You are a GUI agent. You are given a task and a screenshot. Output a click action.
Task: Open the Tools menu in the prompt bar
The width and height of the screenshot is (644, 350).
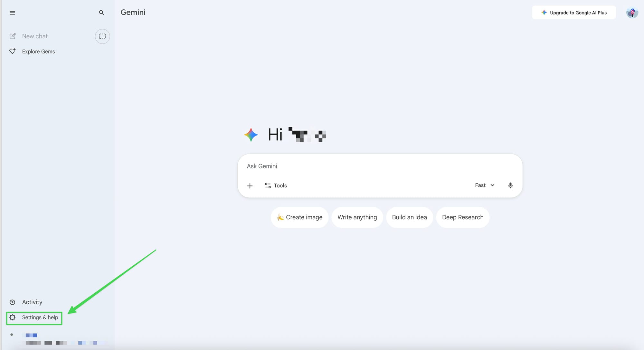(275, 185)
